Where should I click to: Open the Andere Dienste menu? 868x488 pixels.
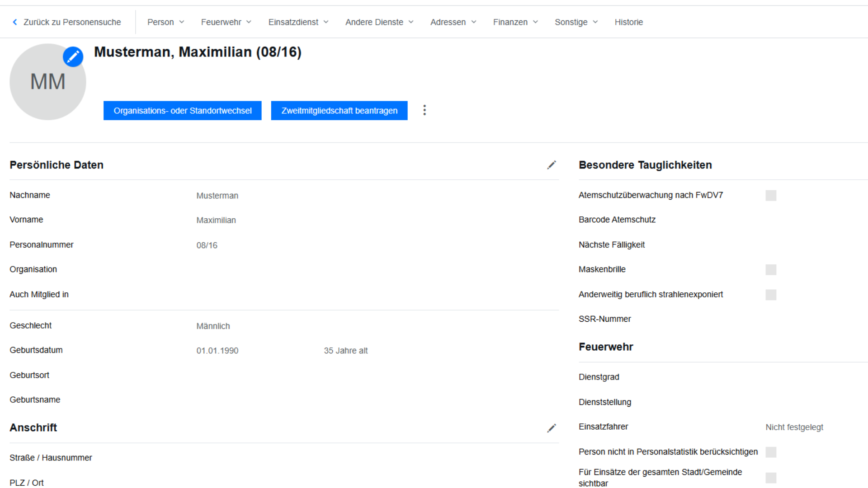379,22
